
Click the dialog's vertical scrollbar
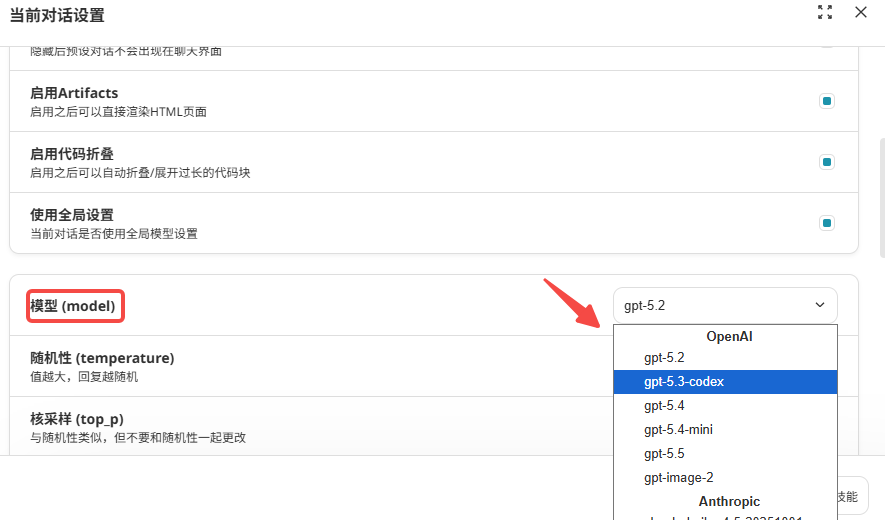point(882,198)
